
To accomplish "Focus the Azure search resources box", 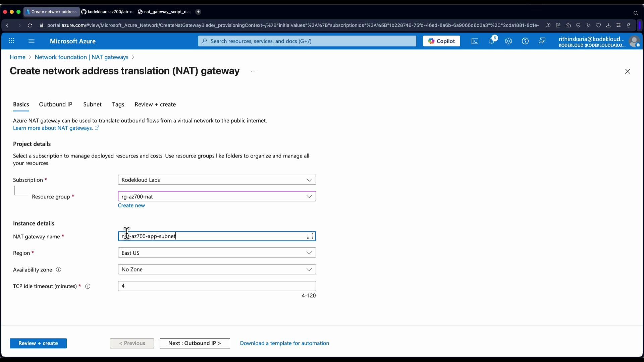I will (x=307, y=41).
